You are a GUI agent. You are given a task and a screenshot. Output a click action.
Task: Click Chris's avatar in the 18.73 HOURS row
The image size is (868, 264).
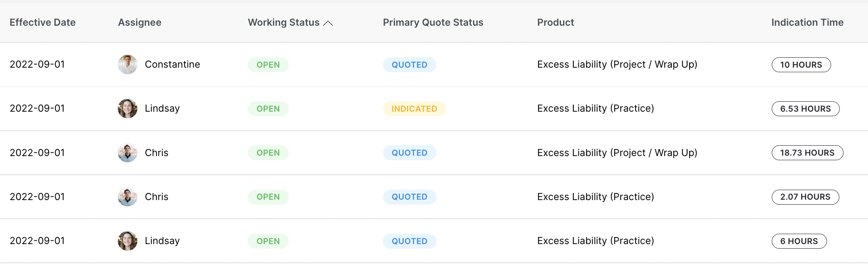tap(127, 153)
